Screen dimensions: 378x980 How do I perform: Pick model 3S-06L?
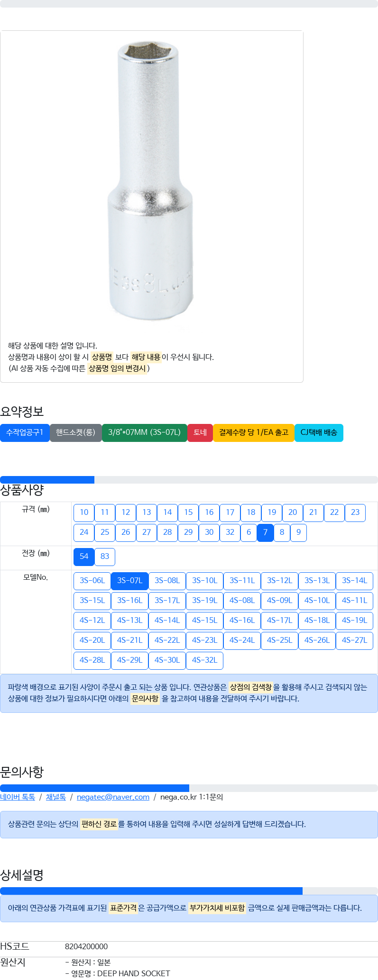(x=92, y=581)
